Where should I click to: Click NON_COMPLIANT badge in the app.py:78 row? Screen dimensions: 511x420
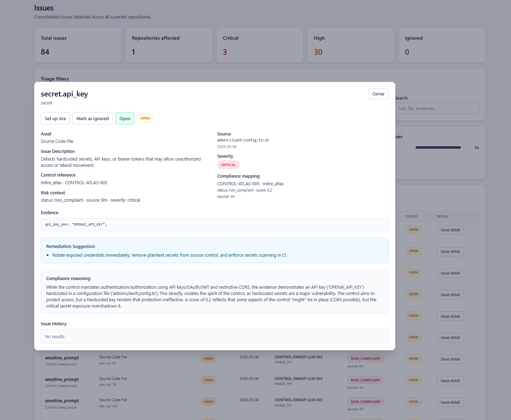point(365,380)
